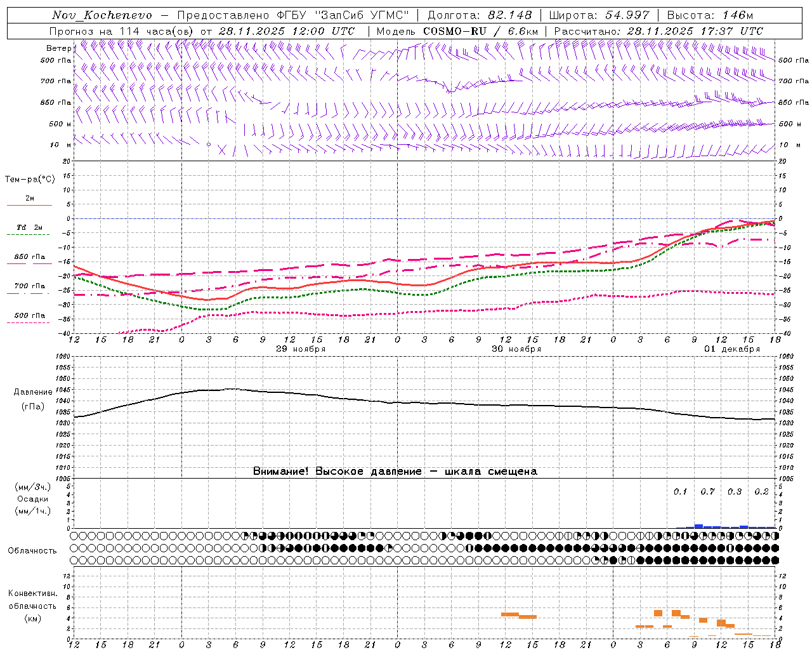Image resolution: width=812 pixels, height=650 pixels.
Task: Select the text Предоставлено ФГБУ "ЗапСиб УГМС"
Action: click(294, 15)
